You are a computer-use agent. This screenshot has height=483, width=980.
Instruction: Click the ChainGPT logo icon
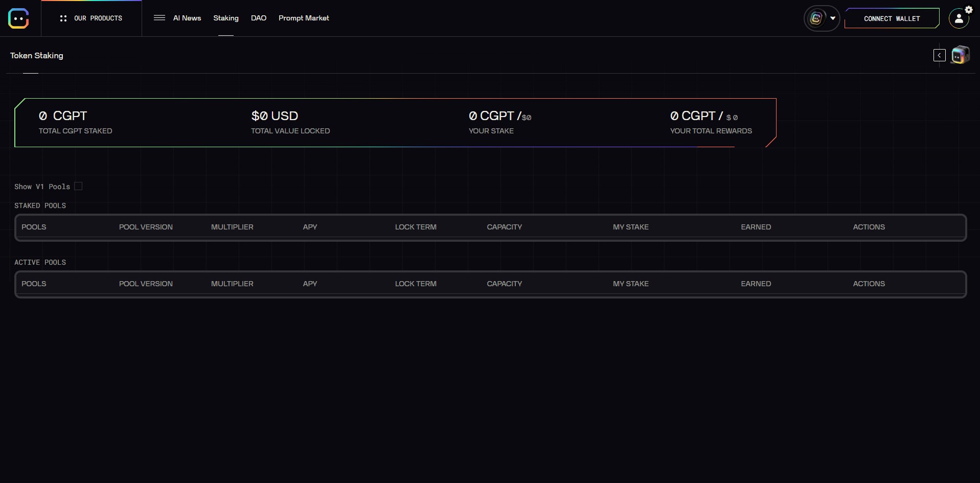18,18
